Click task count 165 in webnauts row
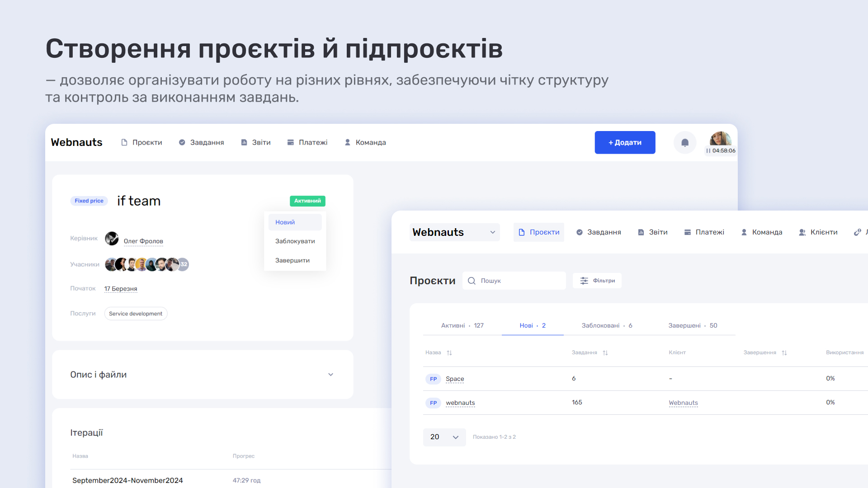 pyautogui.click(x=577, y=402)
